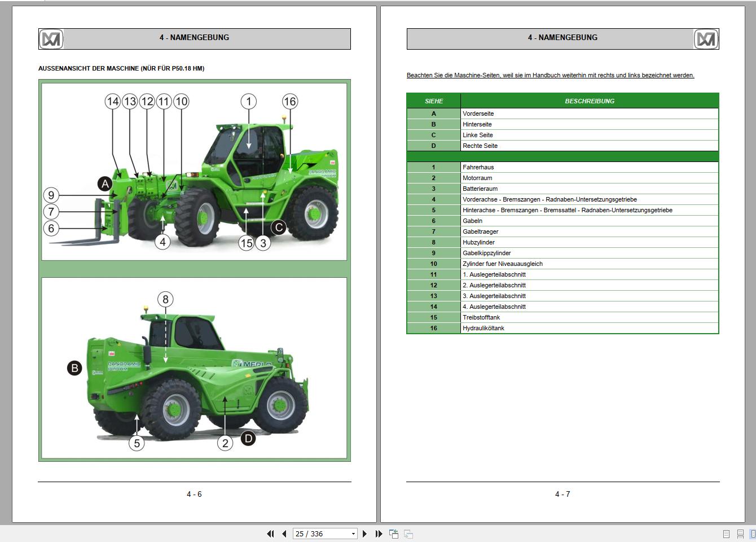This screenshot has width=756, height=542.
Task: Jump to the last page
Action: (379, 534)
